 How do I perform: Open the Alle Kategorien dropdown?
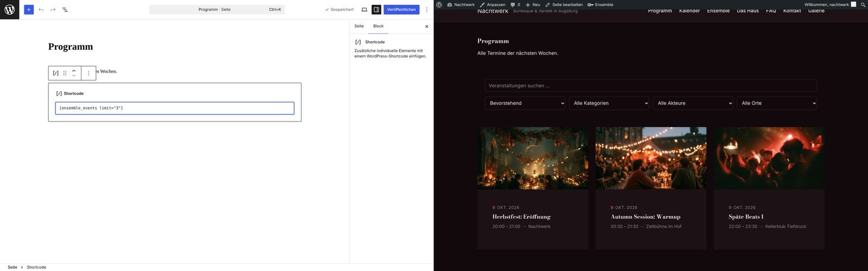click(609, 103)
